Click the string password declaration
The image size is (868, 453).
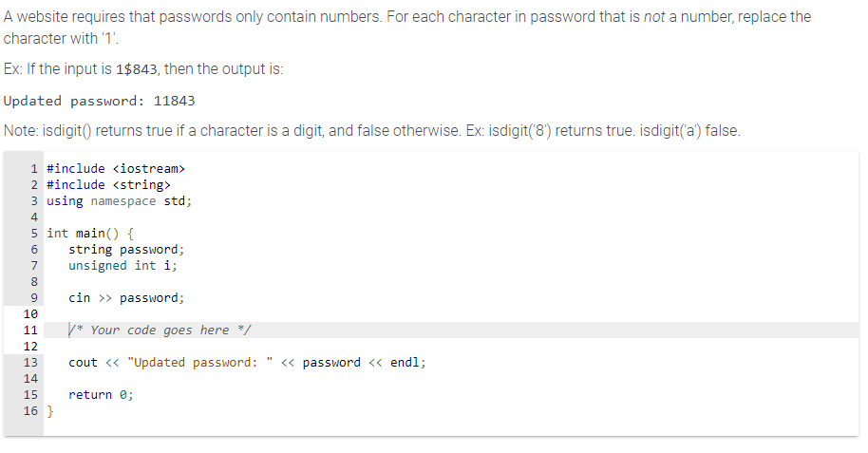click(x=126, y=249)
